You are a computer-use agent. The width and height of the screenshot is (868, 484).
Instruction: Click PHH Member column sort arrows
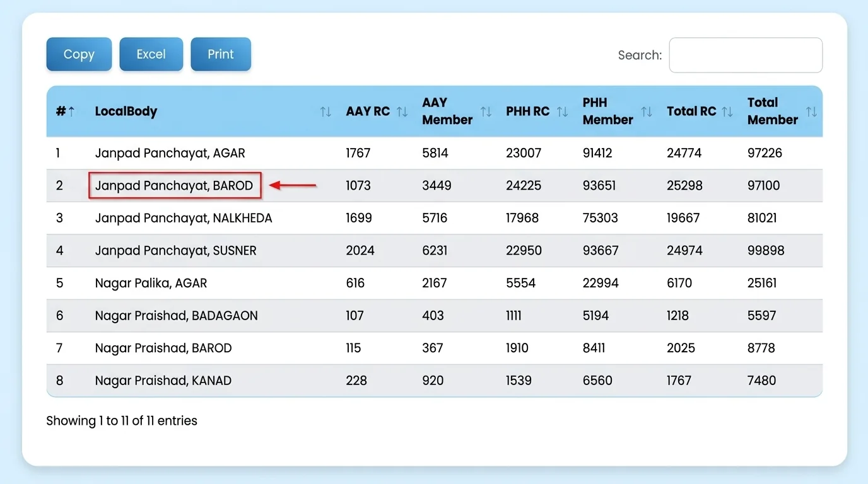pyautogui.click(x=647, y=112)
